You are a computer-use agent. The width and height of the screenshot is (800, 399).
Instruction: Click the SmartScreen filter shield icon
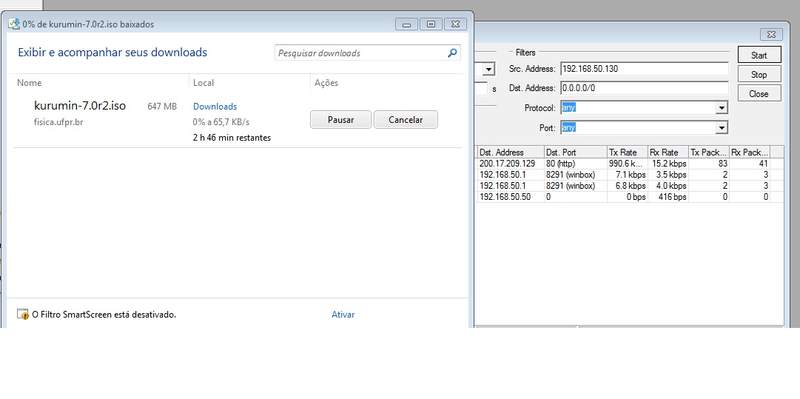22,314
